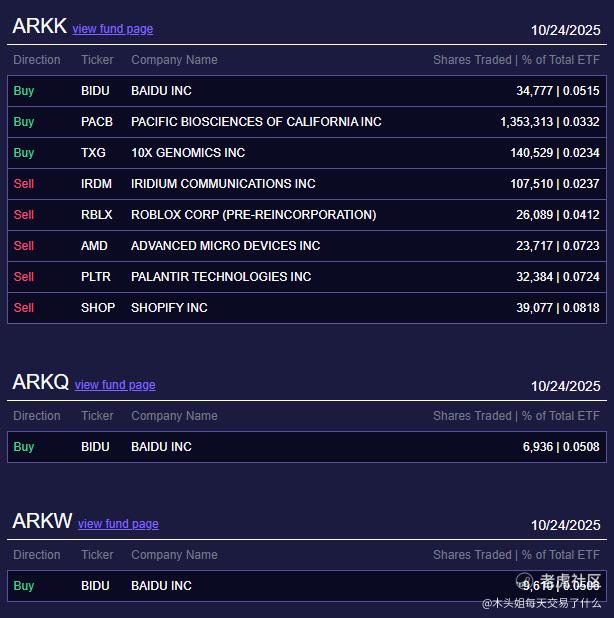614x618 pixels.
Task: Click the ARKW fund title
Action: (x=42, y=521)
